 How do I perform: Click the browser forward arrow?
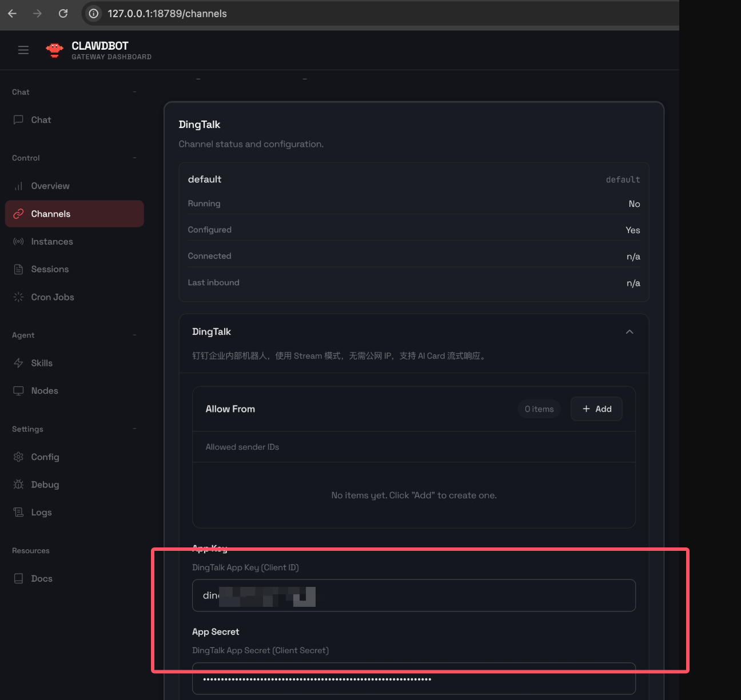[37, 13]
